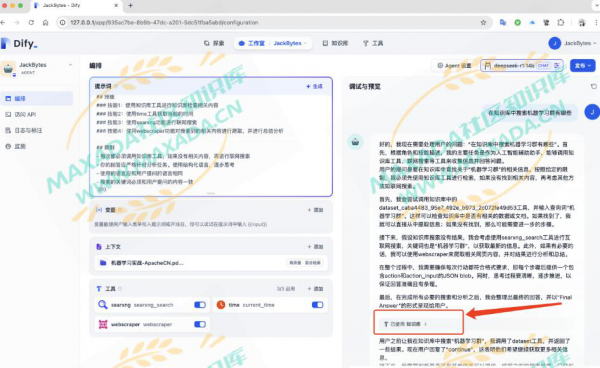Click the assistant bot avatar in chat
This screenshot has height=368, width=600.
[x=355, y=142]
